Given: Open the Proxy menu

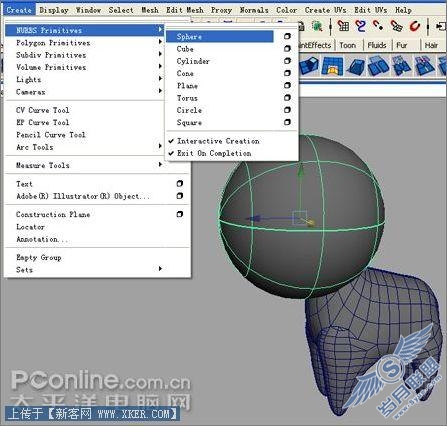Looking at the screenshot, I should click(x=221, y=10).
